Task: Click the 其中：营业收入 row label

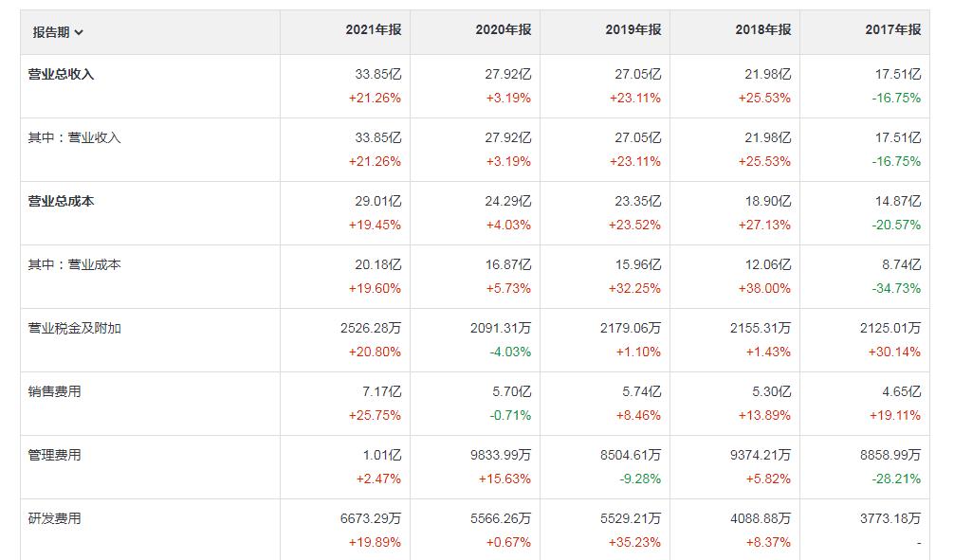Action: [75, 137]
